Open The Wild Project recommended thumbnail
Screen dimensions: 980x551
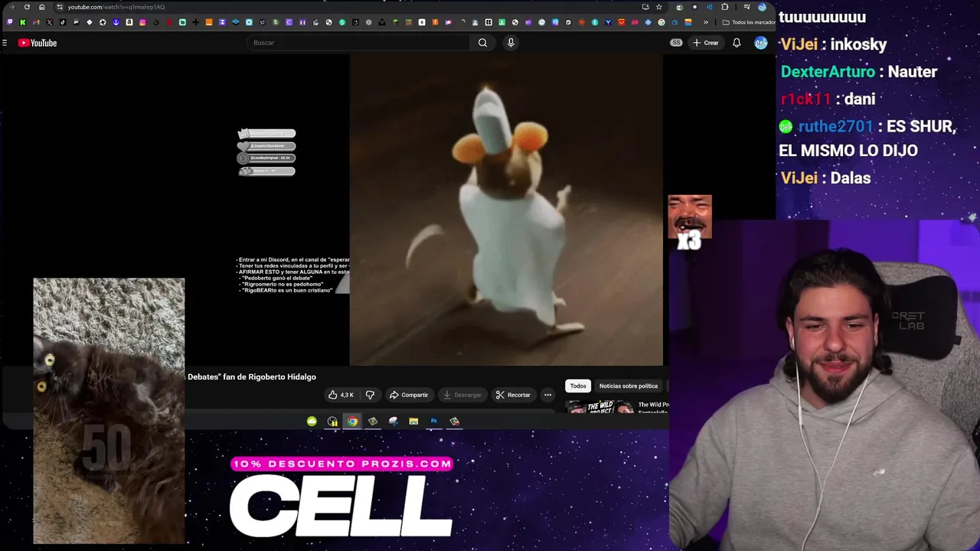click(599, 407)
